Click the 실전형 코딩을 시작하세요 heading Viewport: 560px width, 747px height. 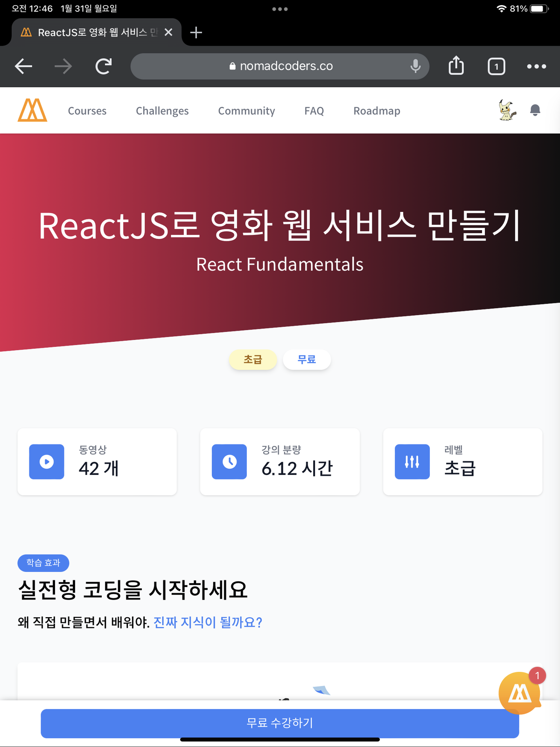pos(133,590)
